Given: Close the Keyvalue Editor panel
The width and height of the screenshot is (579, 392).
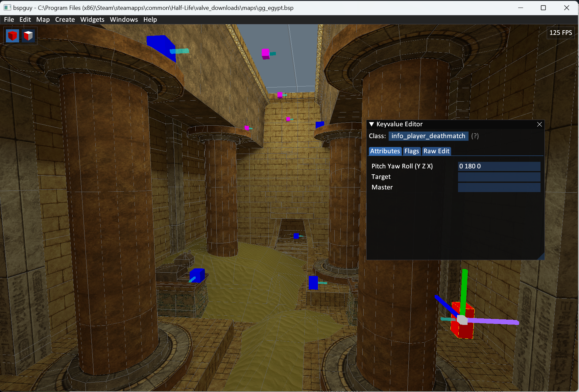Looking at the screenshot, I should pyautogui.click(x=539, y=124).
